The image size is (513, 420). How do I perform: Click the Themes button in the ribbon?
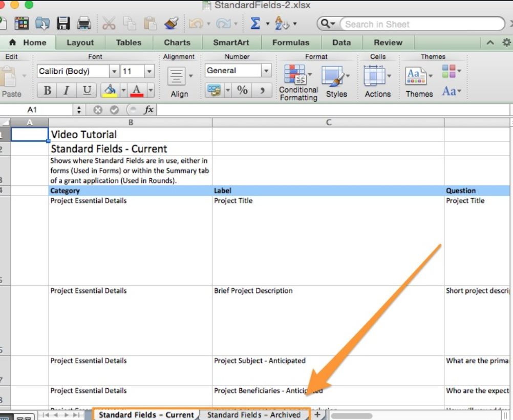[x=419, y=81]
